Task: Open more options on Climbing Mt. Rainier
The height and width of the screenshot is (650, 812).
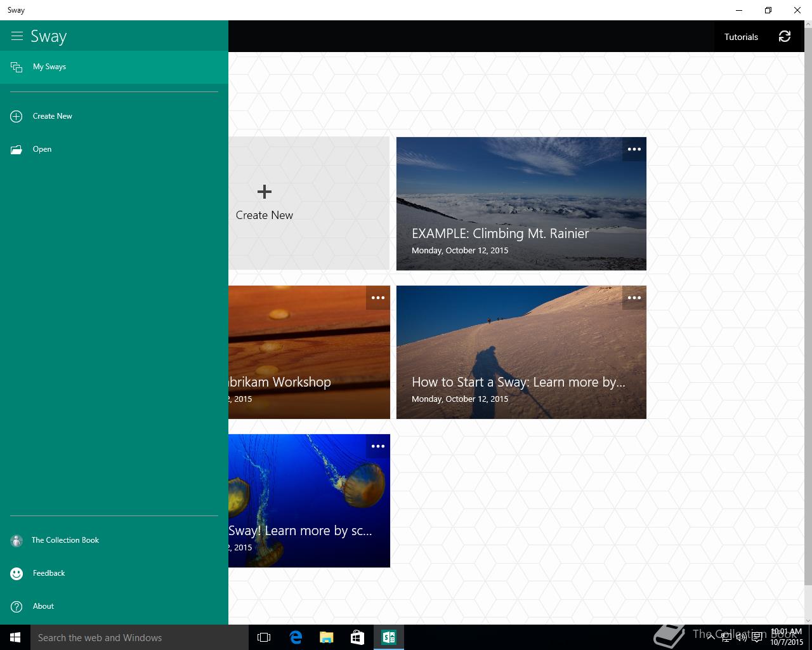Action: [634, 149]
